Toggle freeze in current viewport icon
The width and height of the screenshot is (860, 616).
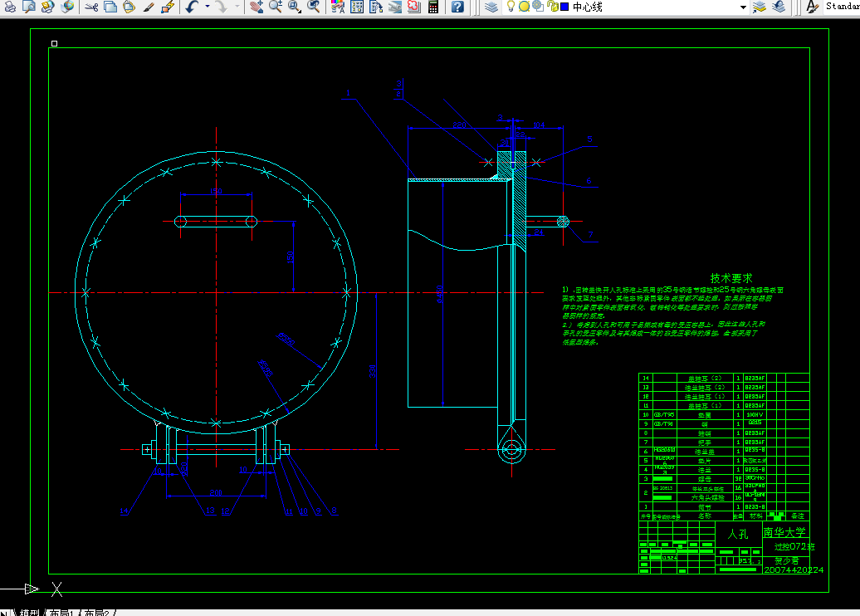pos(538,7)
